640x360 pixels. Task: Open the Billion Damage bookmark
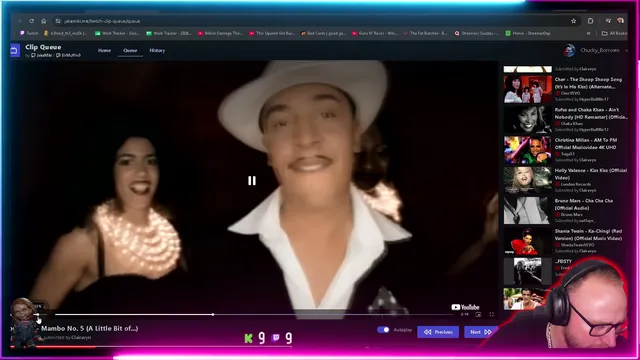coord(220,33)
